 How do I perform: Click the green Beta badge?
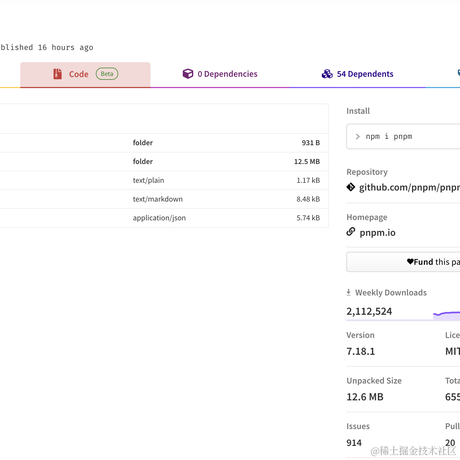pyautogui.click(x=107, y=74)
